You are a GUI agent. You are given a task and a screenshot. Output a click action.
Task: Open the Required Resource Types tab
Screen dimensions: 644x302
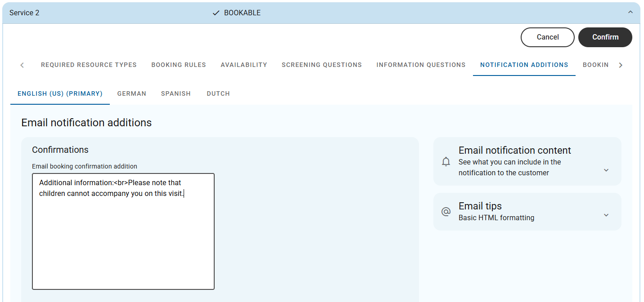tap(89, 65)
